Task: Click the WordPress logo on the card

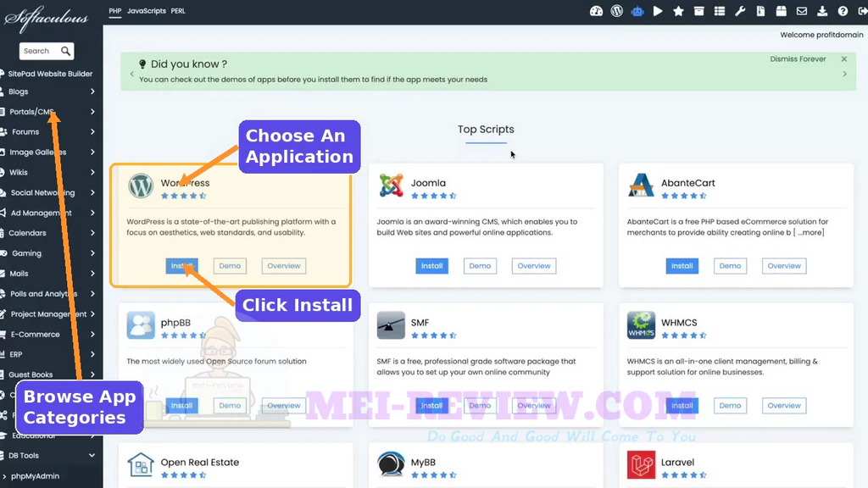Action: point(141,186)
